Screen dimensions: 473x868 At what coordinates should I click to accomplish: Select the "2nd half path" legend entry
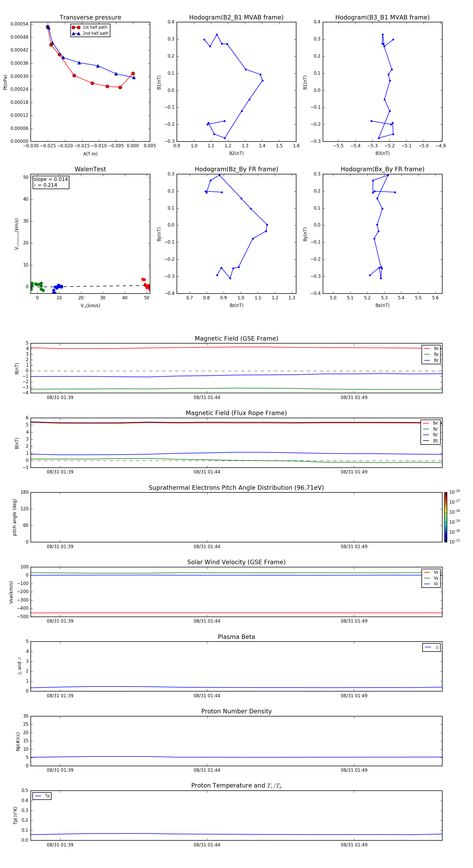pyautogui.click(x=90, y=33)
